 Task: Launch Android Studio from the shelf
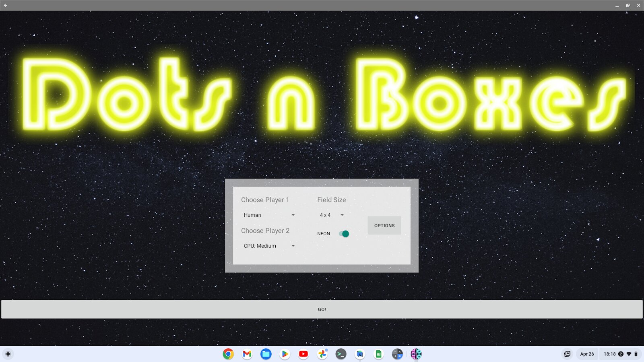360,354
